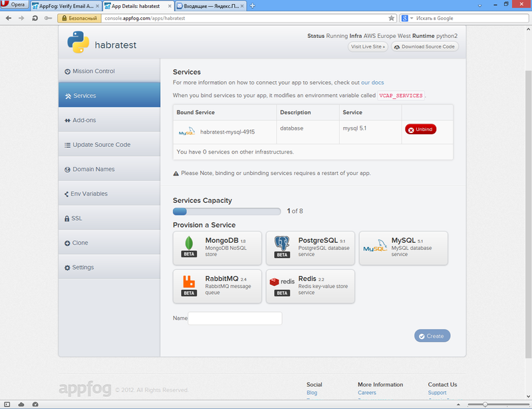Open the Support footer link
The height and width of the screenshot is (409, 532).
point(437,393)
